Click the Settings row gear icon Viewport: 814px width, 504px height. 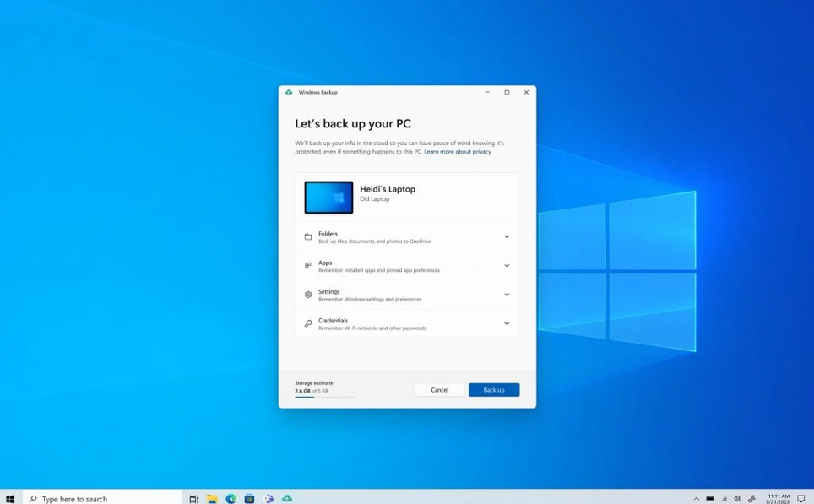(x=308, y=295)
